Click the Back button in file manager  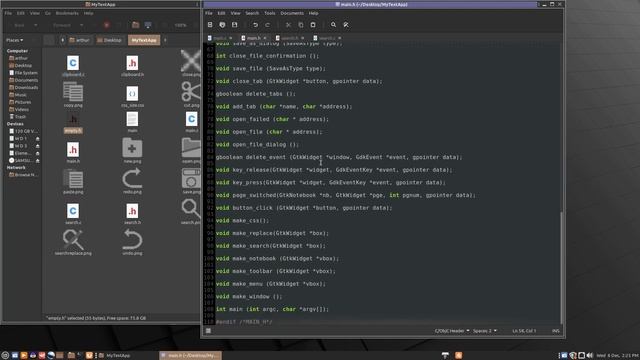point(19,25)
